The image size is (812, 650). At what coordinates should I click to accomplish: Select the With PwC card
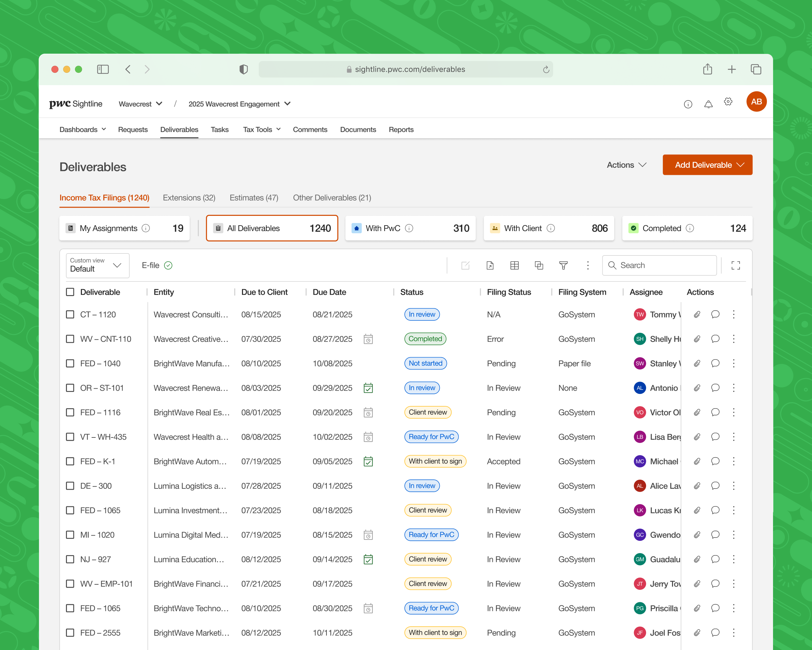410,228
